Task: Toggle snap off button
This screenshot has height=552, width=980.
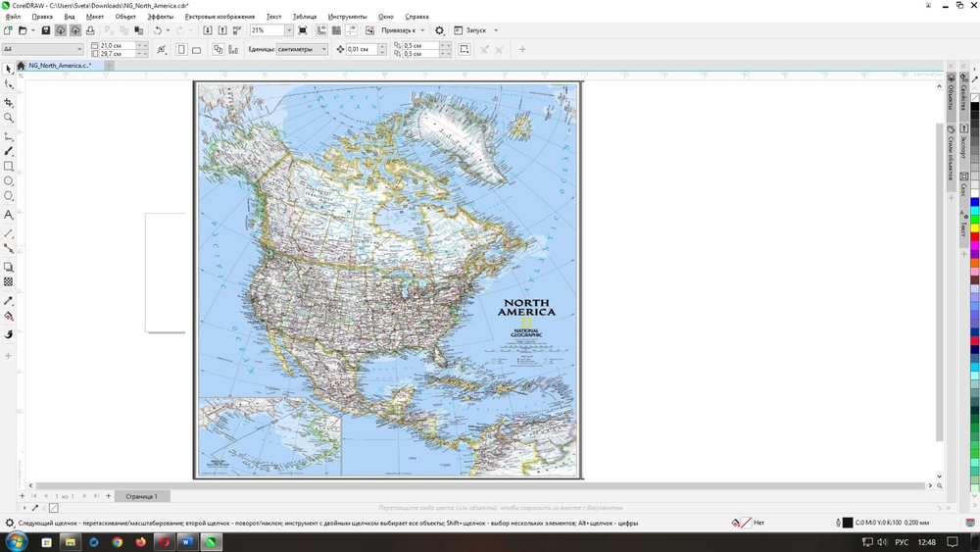Action: click(369, 30)
